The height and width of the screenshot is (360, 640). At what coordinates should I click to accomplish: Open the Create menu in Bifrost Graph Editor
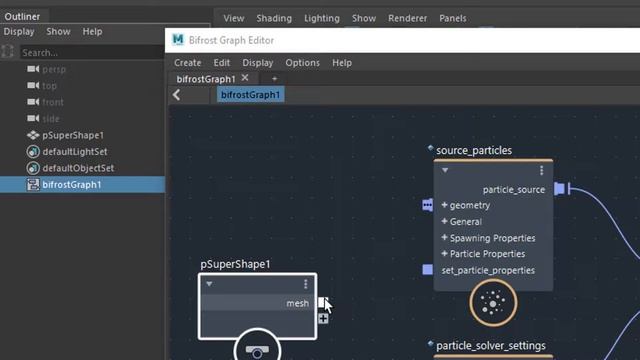188,63
